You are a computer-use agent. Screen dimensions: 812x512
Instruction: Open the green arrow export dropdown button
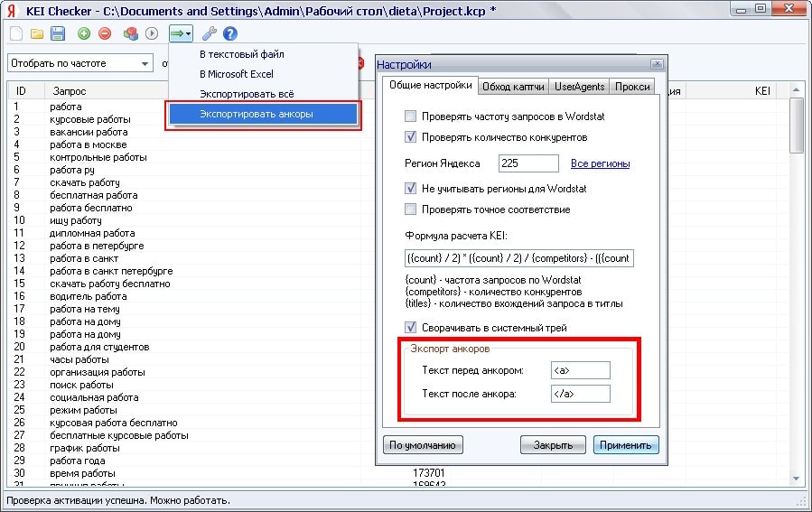point(181,33)
